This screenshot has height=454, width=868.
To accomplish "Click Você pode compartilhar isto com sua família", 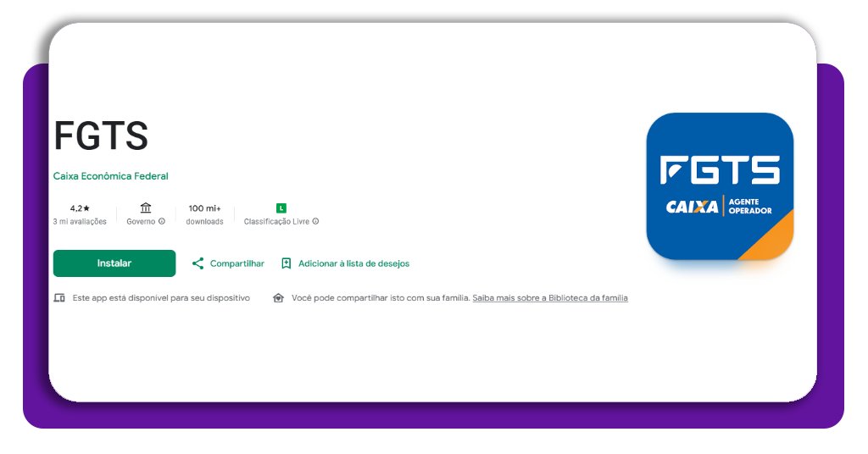I will click(381, 298).
